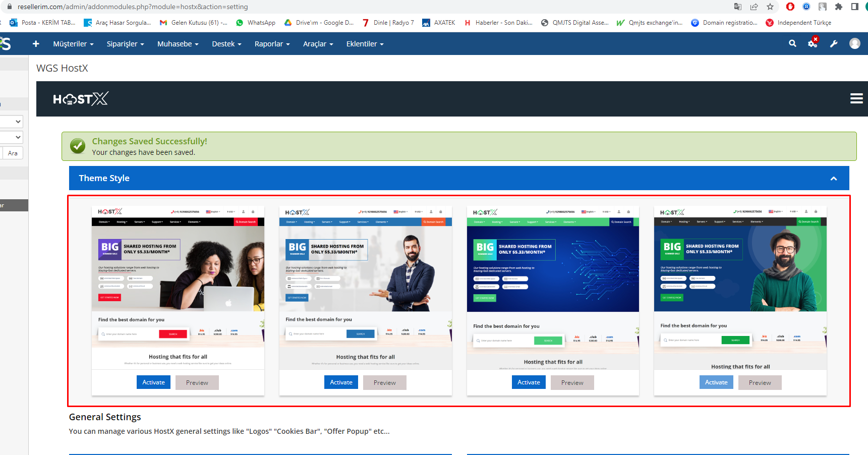Click the Changes Saved Successfully checkmark icon

pos(78,146)
